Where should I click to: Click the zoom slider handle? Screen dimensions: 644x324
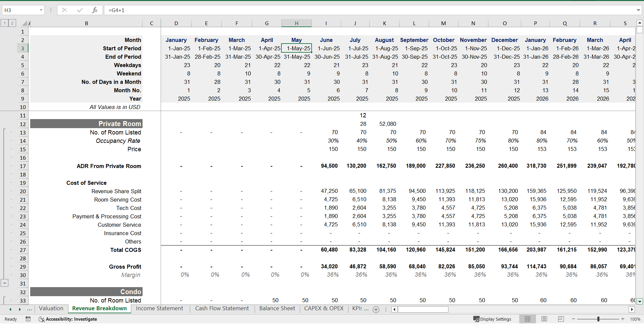pyautogui.click(x=598, y=319)
